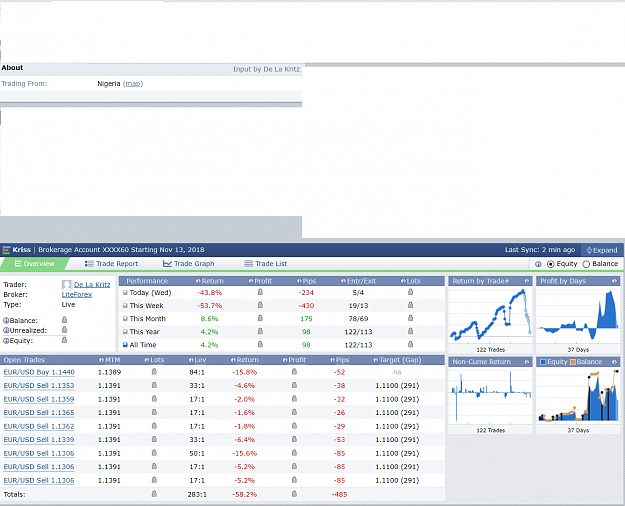Click Pips column info icon in Performance
This screenshot has height=506, width=625.
(299, 281)
